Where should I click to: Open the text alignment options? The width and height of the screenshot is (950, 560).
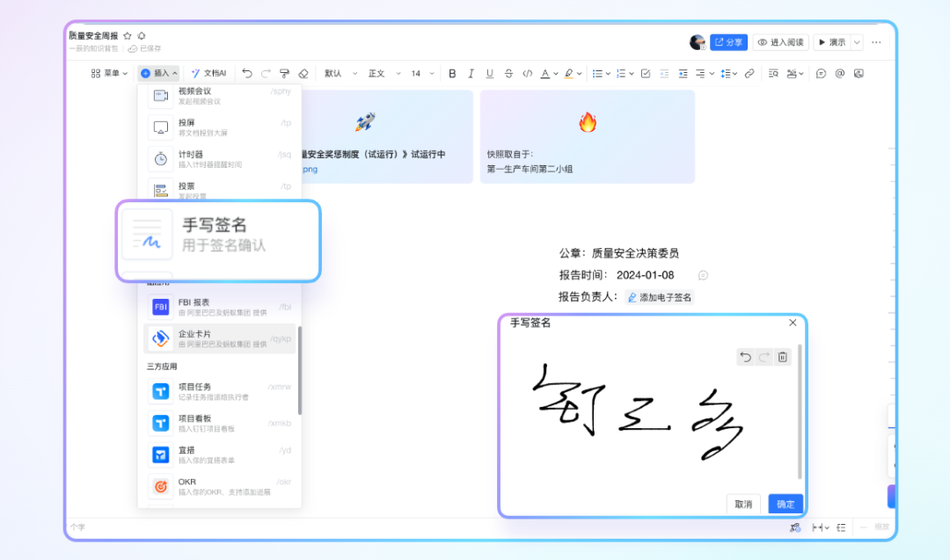tap(704, 73)
